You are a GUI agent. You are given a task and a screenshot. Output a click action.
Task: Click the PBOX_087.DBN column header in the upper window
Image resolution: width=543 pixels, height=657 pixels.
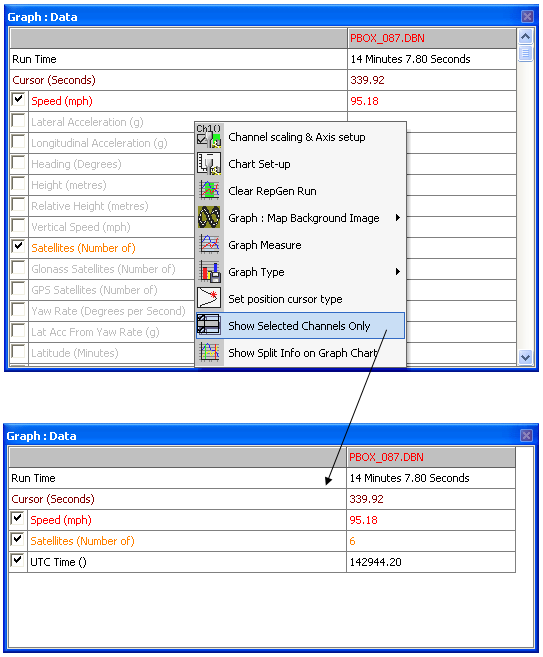click(432, 38)
